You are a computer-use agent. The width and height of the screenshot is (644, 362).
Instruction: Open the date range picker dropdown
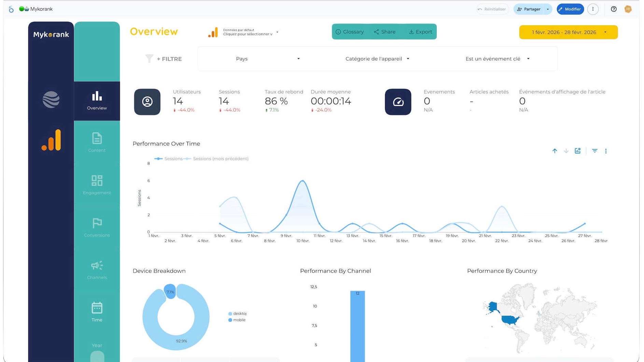point(568,32)
